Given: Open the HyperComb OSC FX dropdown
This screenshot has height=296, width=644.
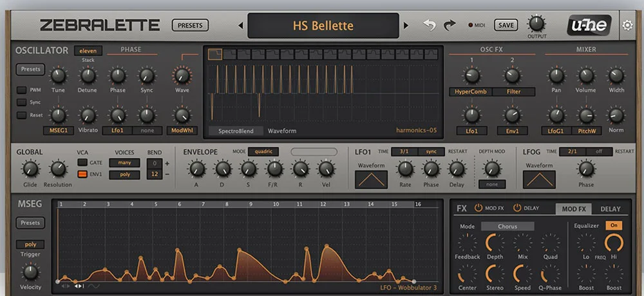Looking at the screenshot, I should click(471, 92).
